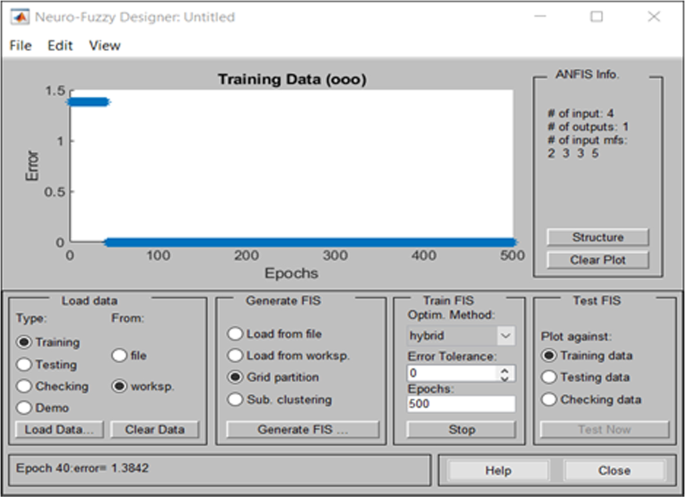Image resolution: width=685 pixels, height=497 pixels.
Task: Select the Testing data type radio button
Action: click(25, 365)
